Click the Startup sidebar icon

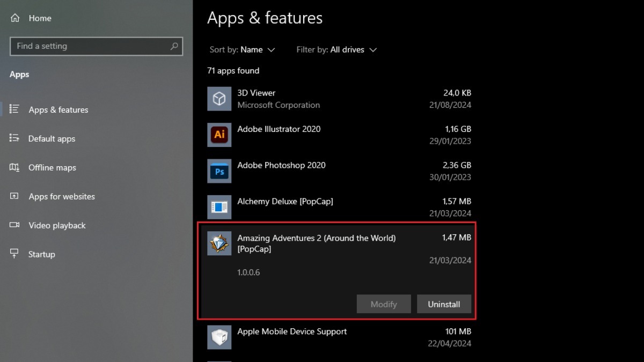pyautogui.click(x=14, y=254)
